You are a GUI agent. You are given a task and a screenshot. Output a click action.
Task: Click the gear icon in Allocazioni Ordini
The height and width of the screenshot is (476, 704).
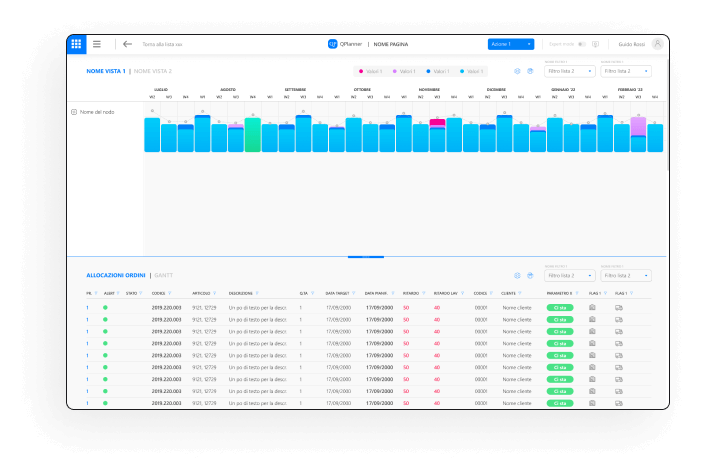[517, 275]
